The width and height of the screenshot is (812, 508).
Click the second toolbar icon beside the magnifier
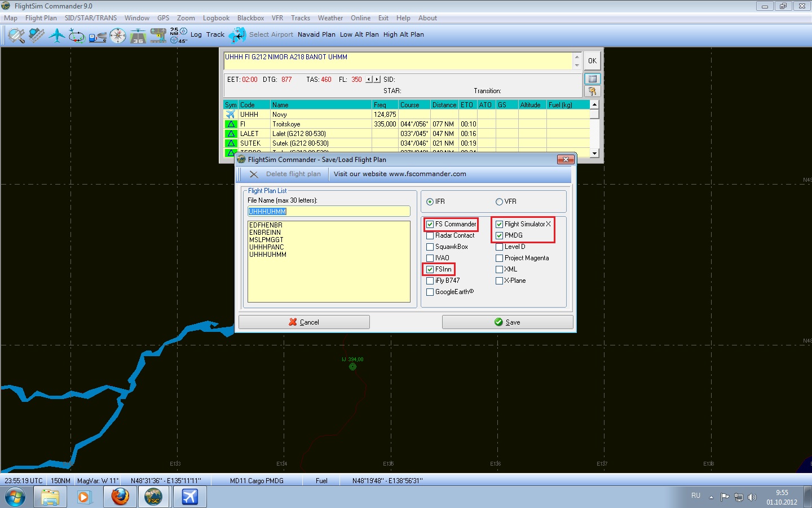37,36
